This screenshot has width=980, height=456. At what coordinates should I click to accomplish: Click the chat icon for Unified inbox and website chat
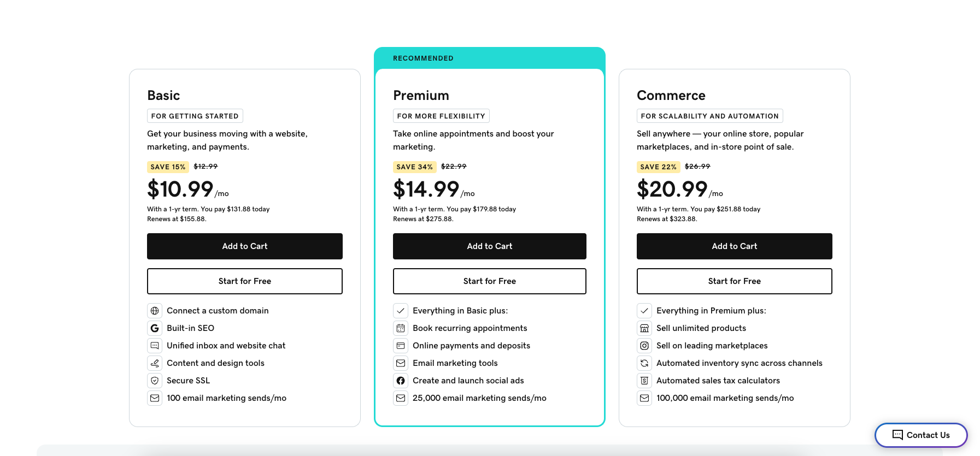[x=155, y=345]
